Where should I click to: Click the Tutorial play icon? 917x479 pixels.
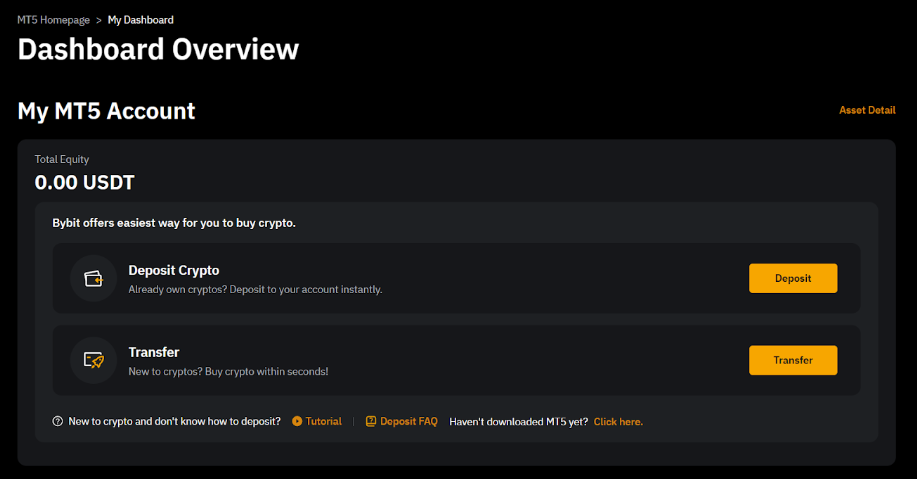[297, 422]
